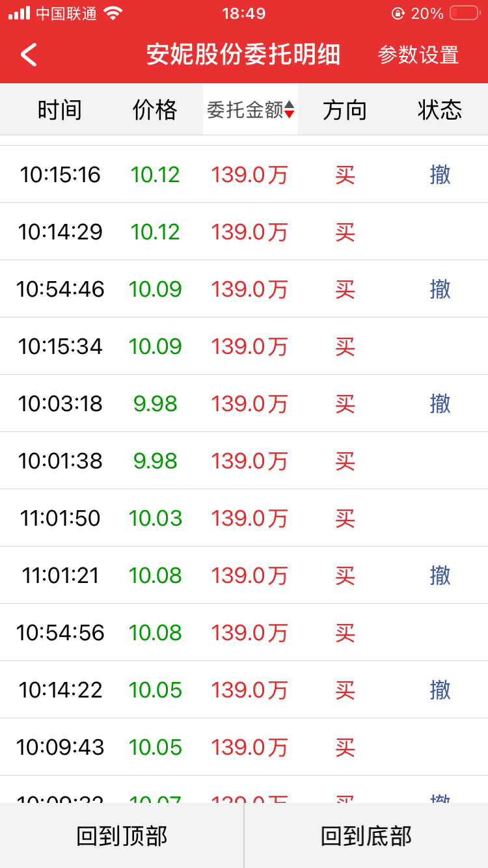Tap 回到顶部 button
The image size is (488, 868).
(122, 835)
